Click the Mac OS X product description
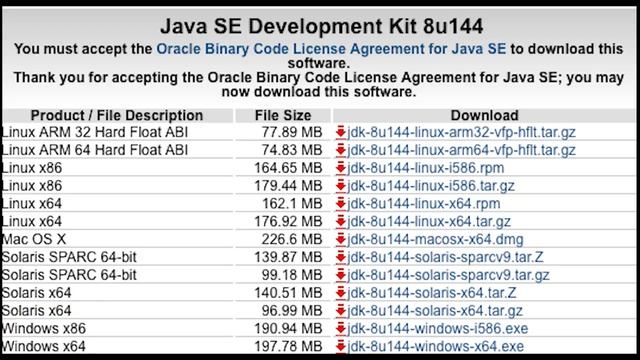Screen dimensions: 640x360 pos(34,239)
